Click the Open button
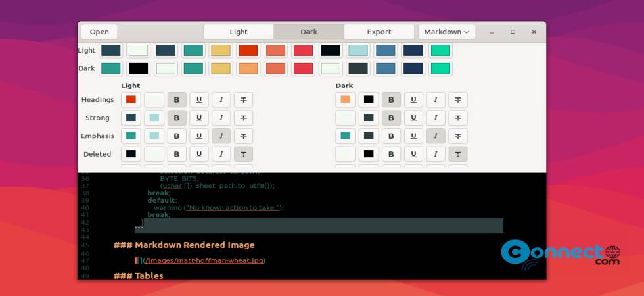 (99, 32)
